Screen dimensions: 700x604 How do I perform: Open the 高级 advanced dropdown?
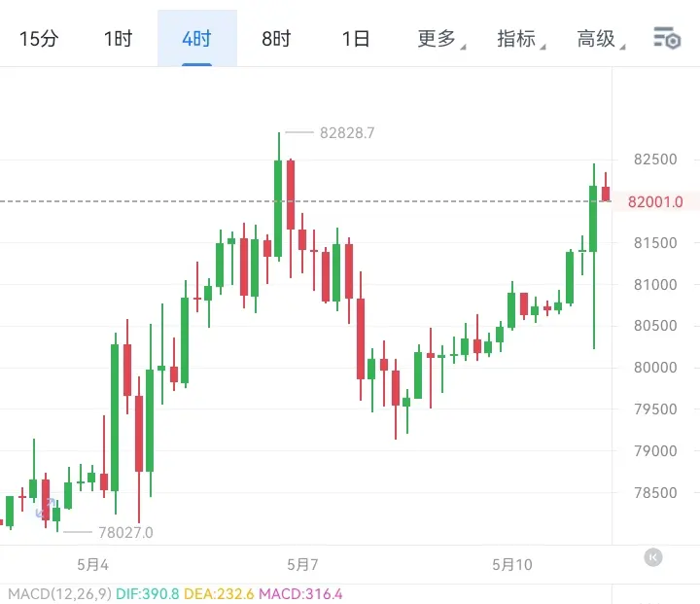point(600,39)
